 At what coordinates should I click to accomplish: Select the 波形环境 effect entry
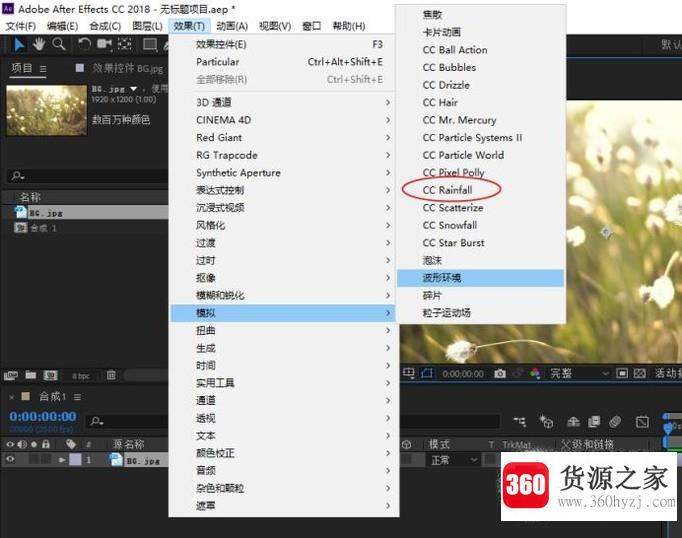(480, 277)
